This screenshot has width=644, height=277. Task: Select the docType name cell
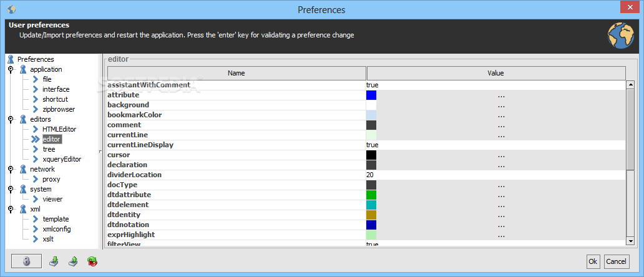pos(236,185)
